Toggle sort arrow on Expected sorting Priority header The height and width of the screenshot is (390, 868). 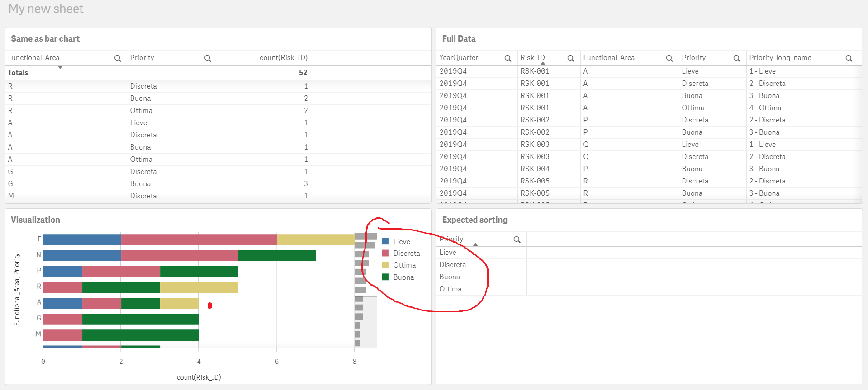tap(475, 244)
